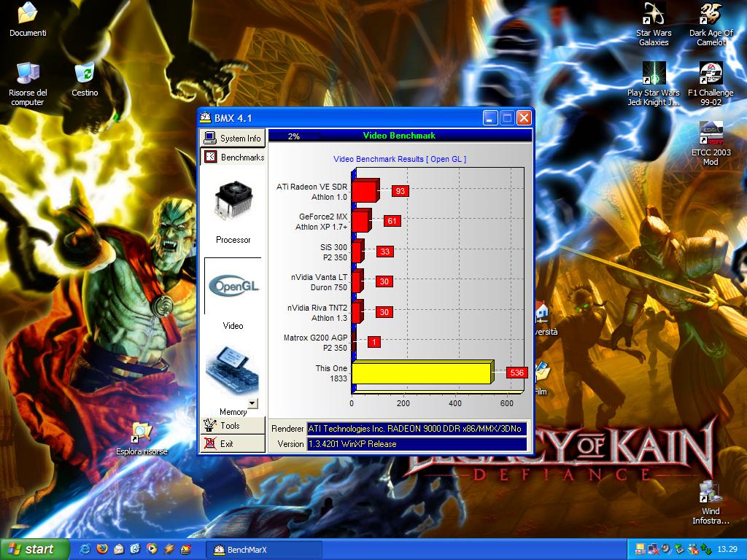Viewport: 747px width, 560px height.
Task: Select the F1 Challenge 99-02 shortcut
Action: (x=711, y=84)
